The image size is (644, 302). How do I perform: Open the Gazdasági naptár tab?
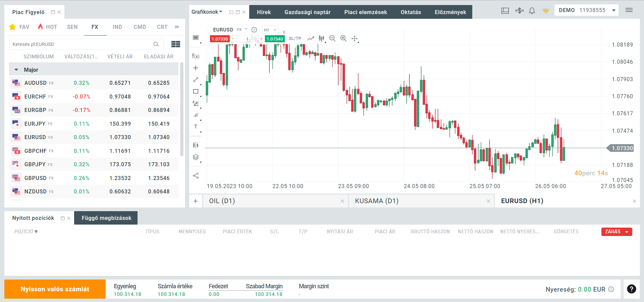(x=308, y=12)
